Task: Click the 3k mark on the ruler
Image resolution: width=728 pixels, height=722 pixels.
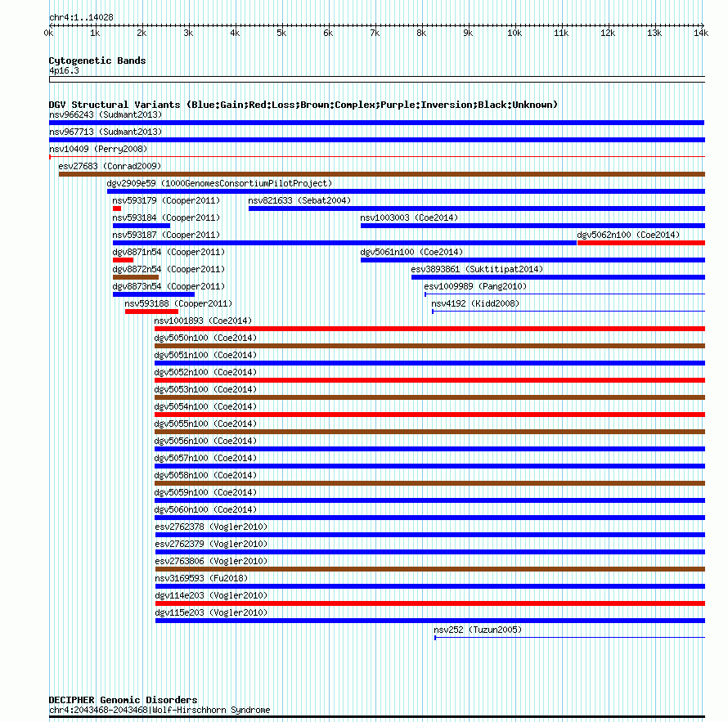Action: [188, 33]
